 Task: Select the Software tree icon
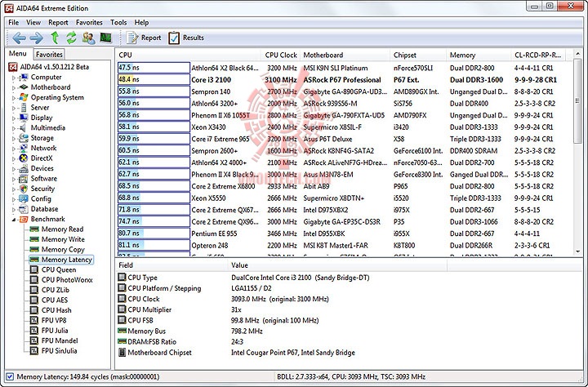(24, 179)
